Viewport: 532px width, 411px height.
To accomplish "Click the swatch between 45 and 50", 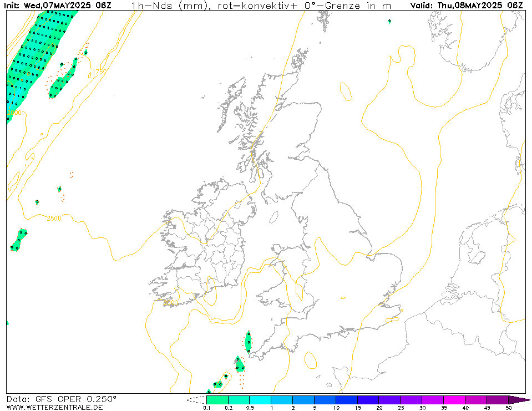I will pyautogui.click(x=498, y=400).
